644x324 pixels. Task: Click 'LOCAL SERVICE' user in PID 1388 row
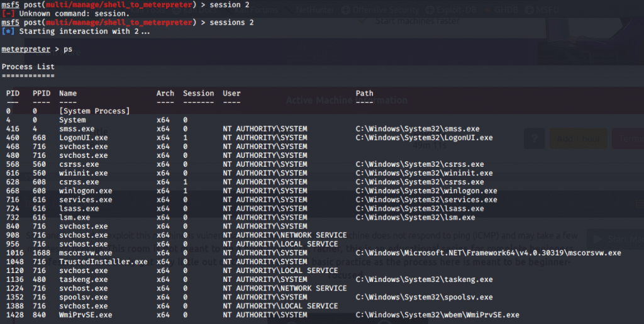point(309,306)
